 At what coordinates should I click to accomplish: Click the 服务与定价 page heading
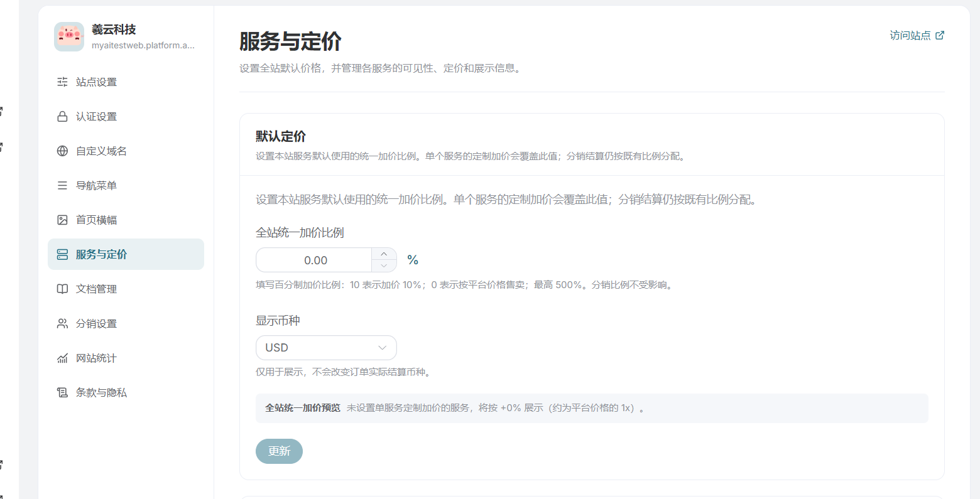pyautogui.click(x=290, y=41)
